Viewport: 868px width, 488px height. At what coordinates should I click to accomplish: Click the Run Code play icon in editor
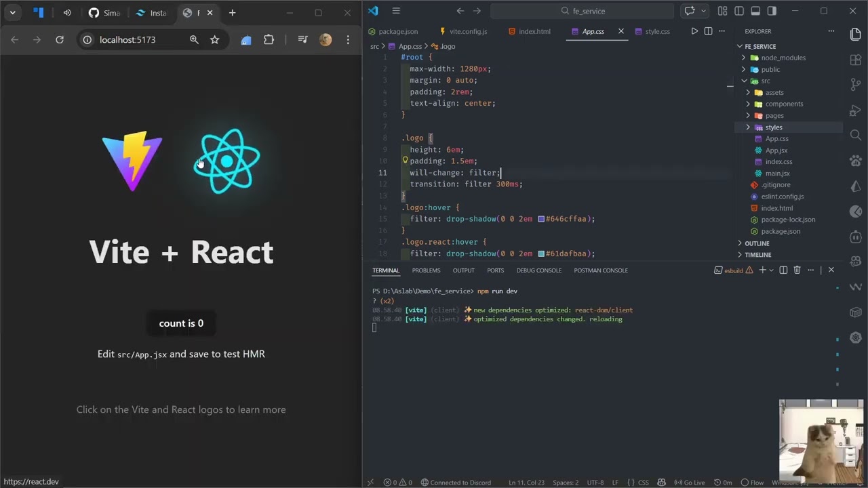(694, 31)
